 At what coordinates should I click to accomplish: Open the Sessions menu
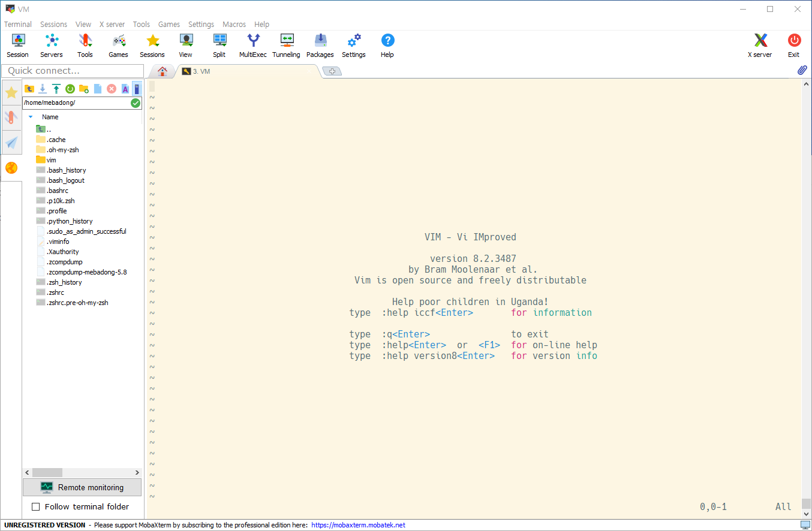(x=53, y=25)
